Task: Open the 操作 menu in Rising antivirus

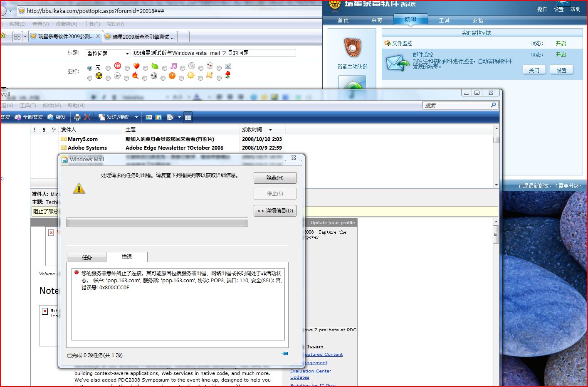Action: [x=542, y=9]
